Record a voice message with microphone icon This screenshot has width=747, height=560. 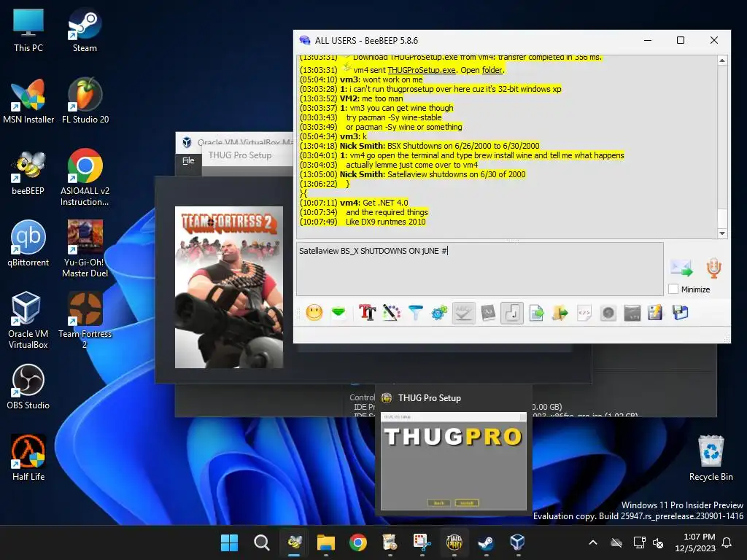click(x=713, y=268)
